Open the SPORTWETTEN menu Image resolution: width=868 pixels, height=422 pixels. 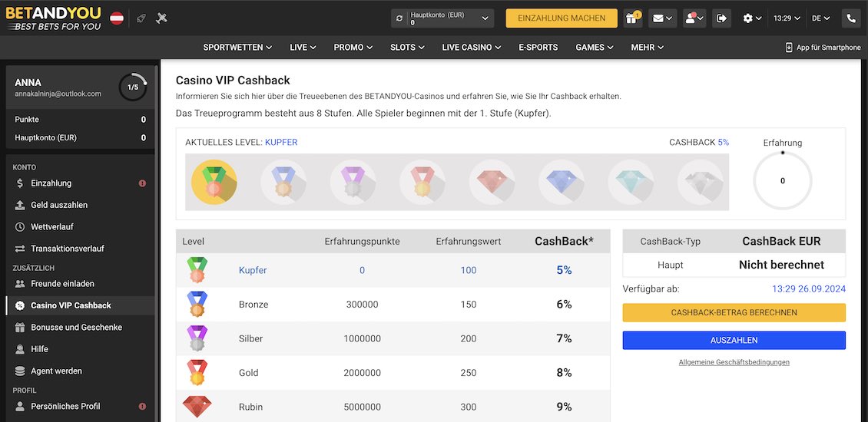click(237, 48)
